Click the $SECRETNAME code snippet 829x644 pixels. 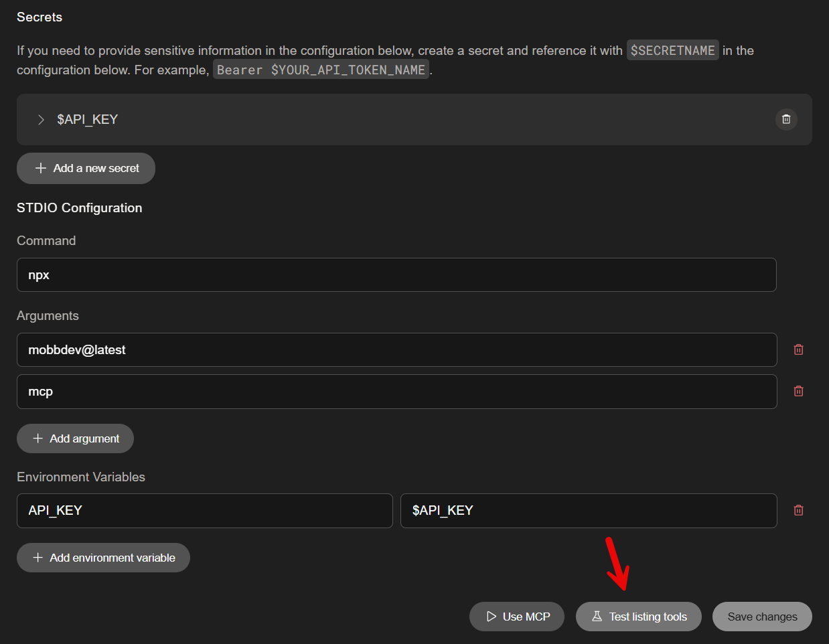(x=672, y=51)
